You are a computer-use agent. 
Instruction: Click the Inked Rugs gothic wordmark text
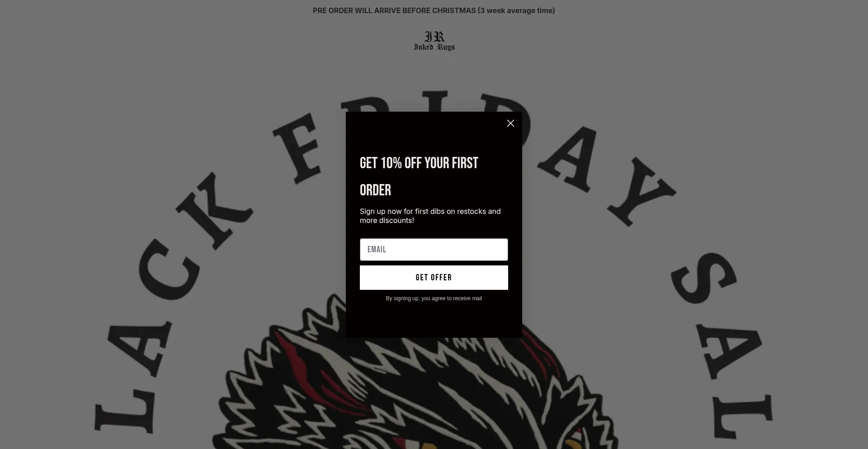coord(434,47)
